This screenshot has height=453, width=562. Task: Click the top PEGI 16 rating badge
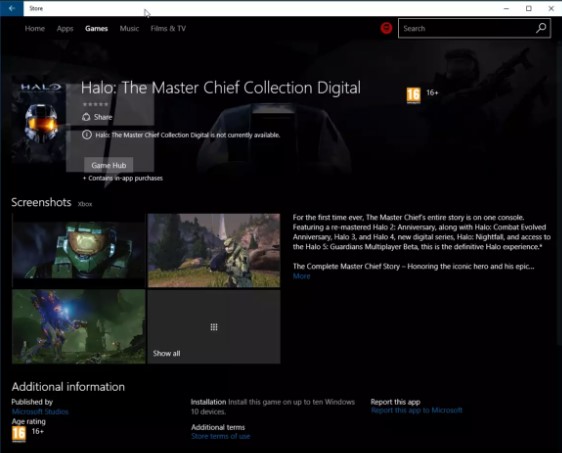413,95
